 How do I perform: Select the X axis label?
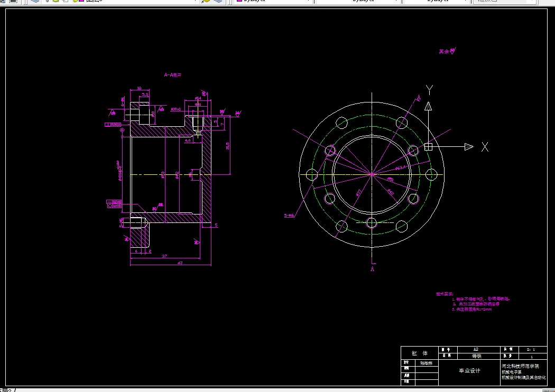[x=485, y=147]
